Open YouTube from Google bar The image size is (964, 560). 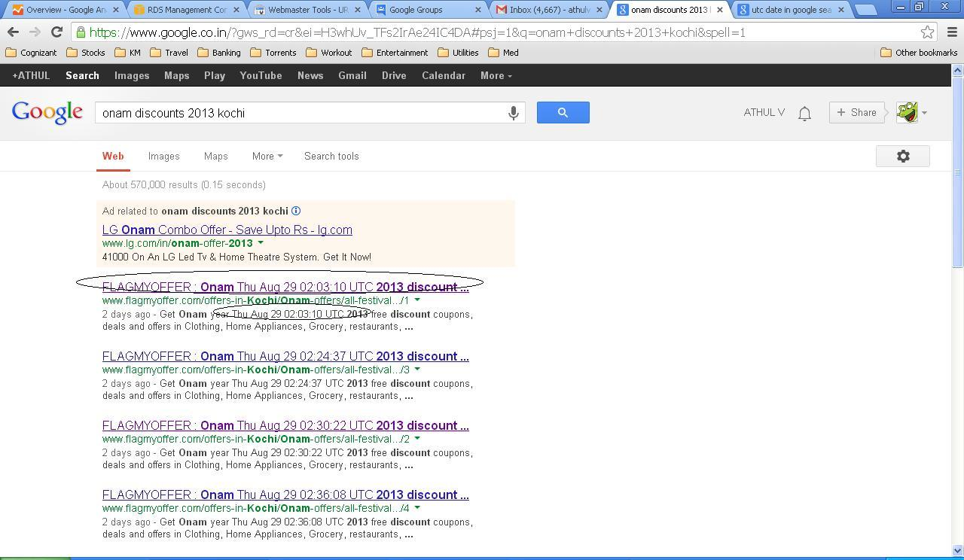(261, 76)
